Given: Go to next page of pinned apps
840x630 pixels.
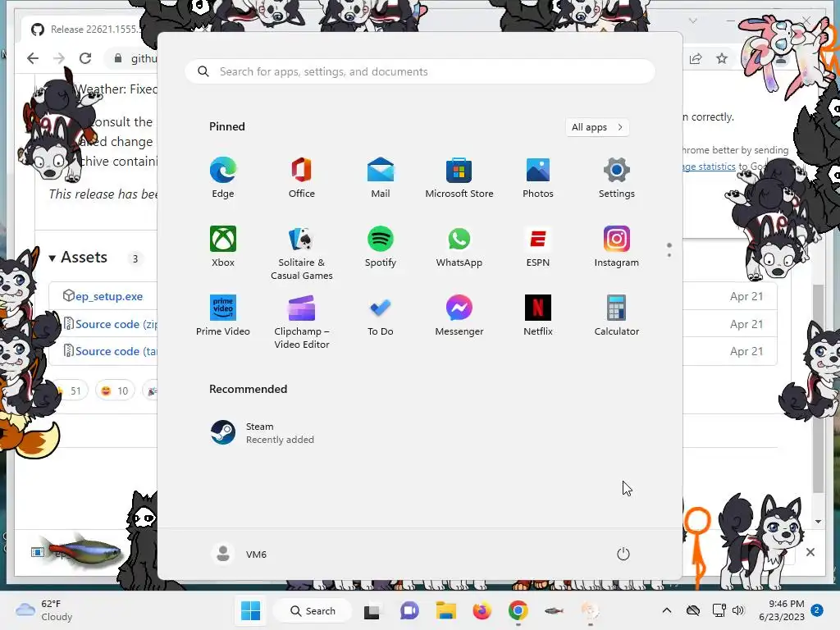Looking at the screenshot, I should tap(669, 255).
